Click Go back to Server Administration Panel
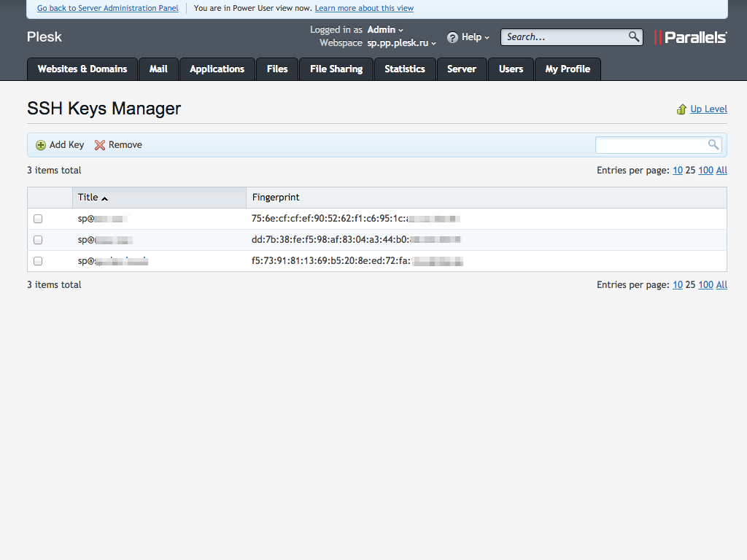This screenshot has height=560, width=747. click(x=108, y=8)
